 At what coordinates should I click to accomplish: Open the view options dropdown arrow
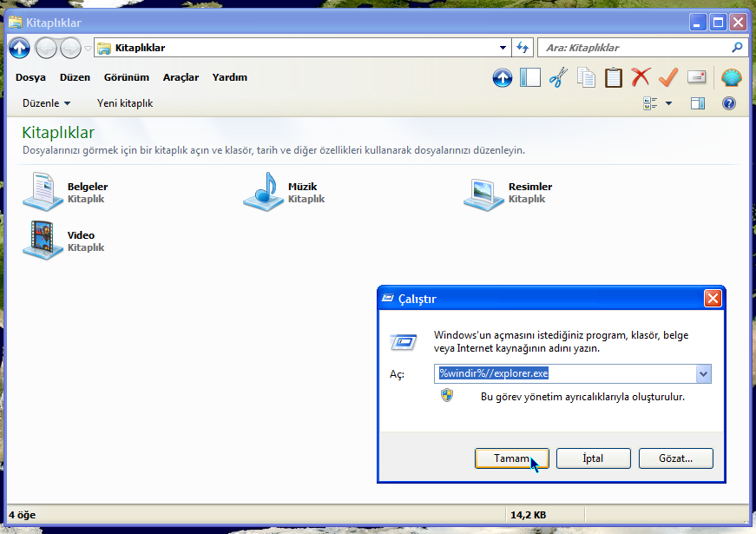[x=668, y=103]
